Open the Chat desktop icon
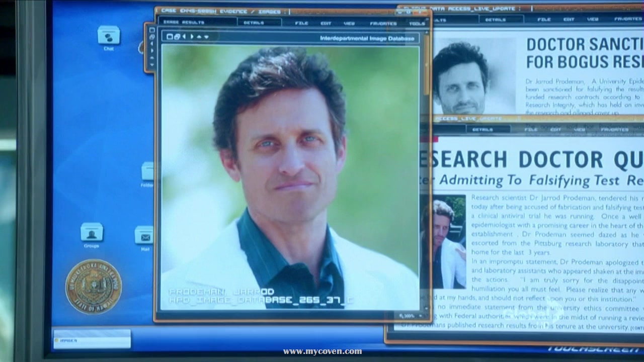 pyautogui.click(x=109, y=36)
